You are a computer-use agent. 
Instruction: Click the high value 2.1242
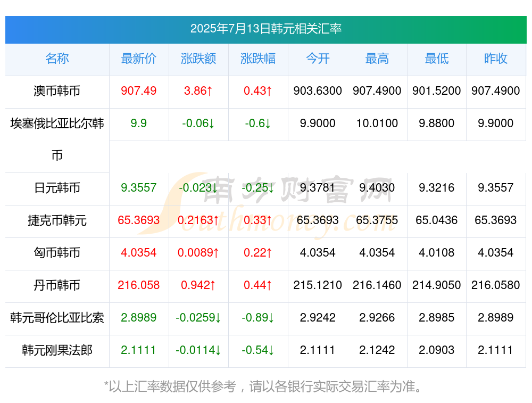[377, 350]
